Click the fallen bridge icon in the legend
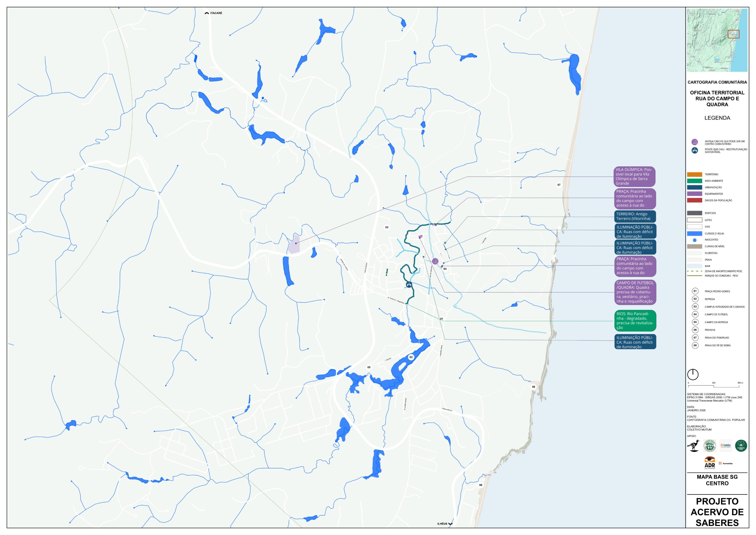This screenshot has height=535, width=756. [694, 151]
